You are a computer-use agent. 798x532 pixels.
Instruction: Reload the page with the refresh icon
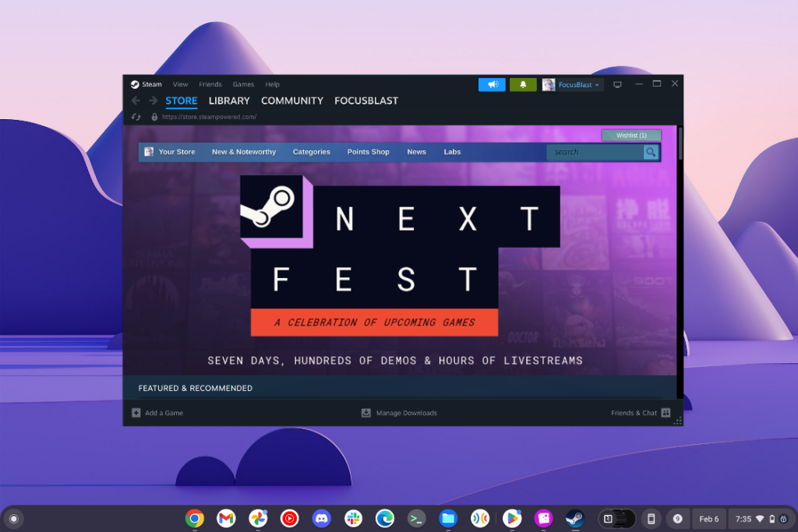(x=136, y=117)
